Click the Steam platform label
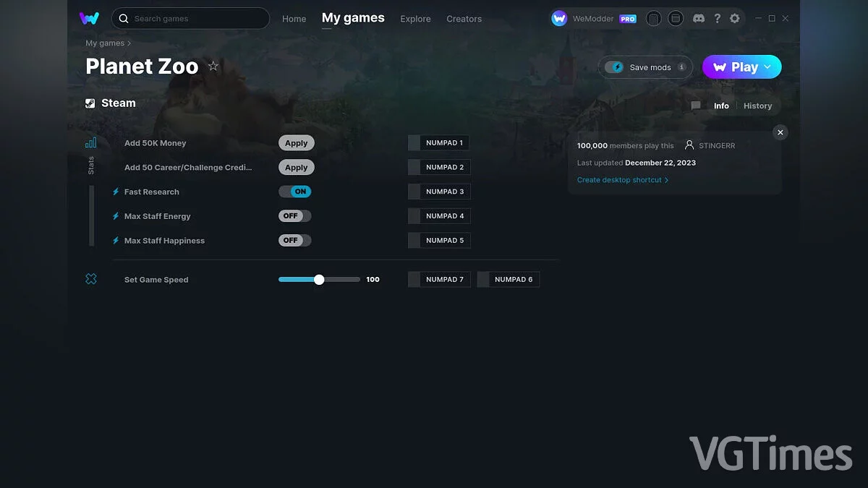The image size is (868, 488). (111, 103)
